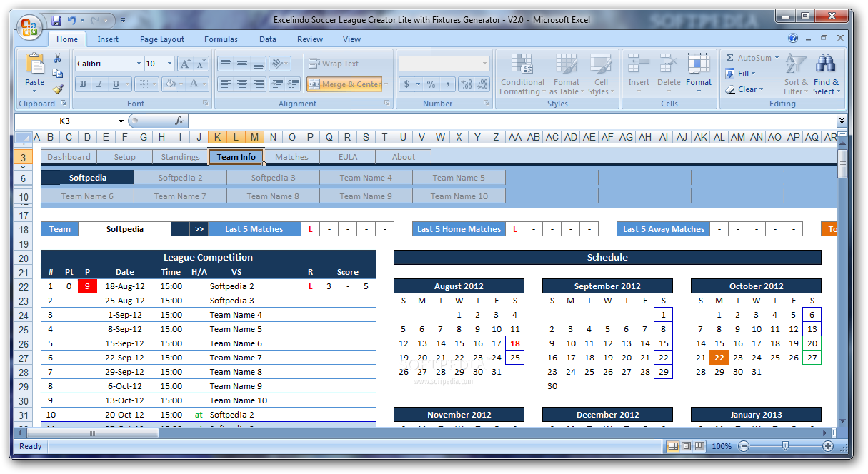Click the Undo arrow icon
Image resolution: width=868 pixels, height=474 pixels.
pyautogui.click(x=73, y=21)
